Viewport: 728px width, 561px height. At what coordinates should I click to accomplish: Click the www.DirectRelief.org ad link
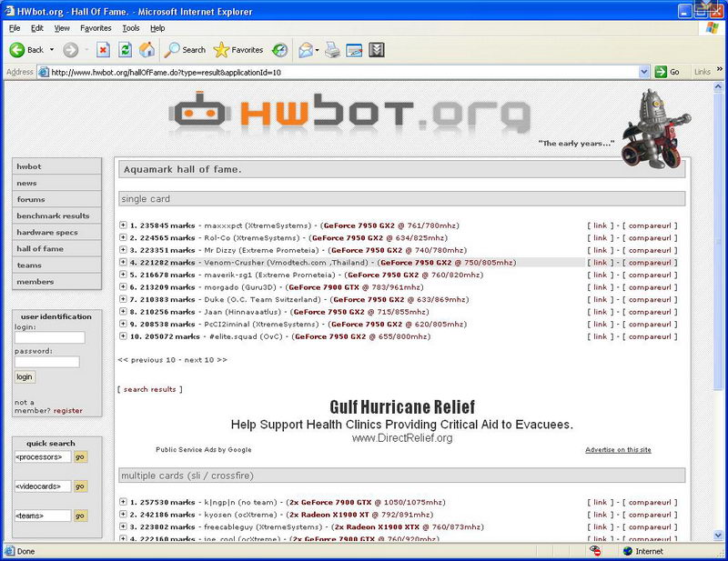click(x=402, y=437)
